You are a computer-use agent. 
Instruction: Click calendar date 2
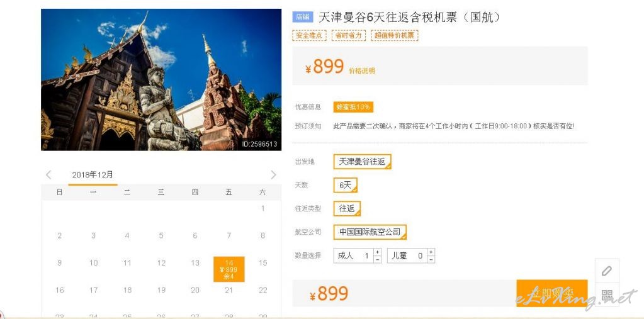(60, 235)
